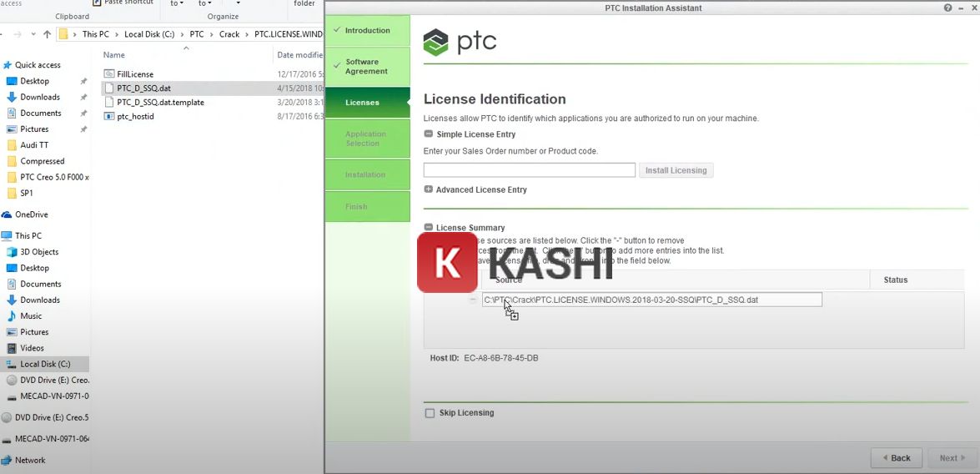Select the ptc_hostid application icon
This screenshot has height=474, width=980.
pos(108,116)
